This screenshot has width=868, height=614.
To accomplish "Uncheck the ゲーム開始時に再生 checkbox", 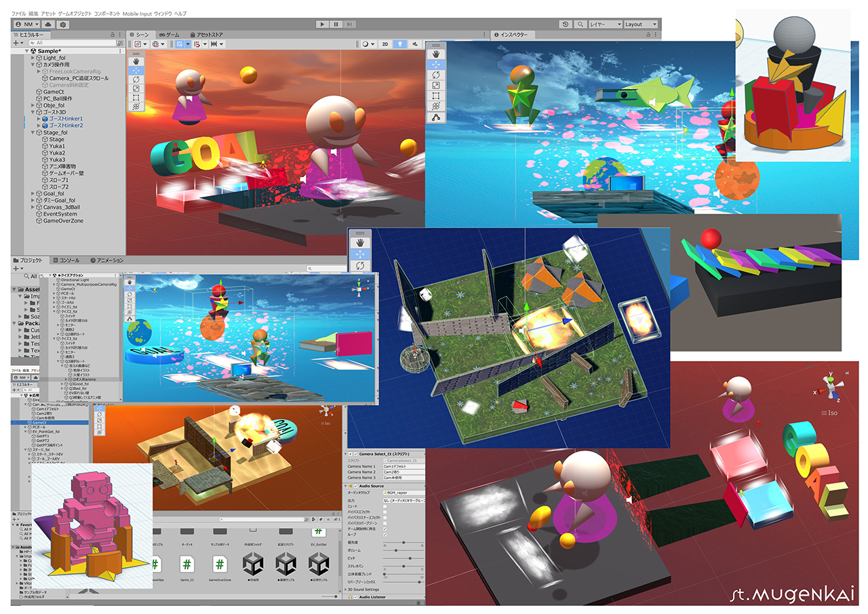I will (x=385, y=529).
